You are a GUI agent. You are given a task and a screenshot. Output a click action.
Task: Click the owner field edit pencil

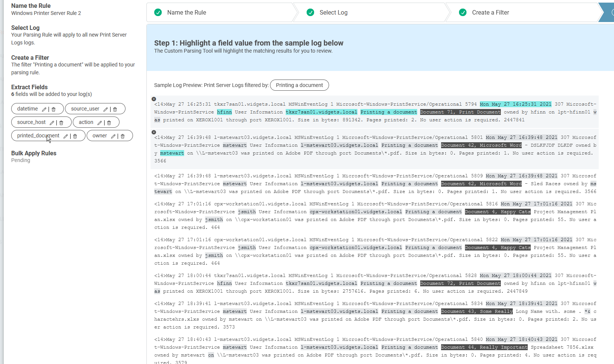[113, 136]
